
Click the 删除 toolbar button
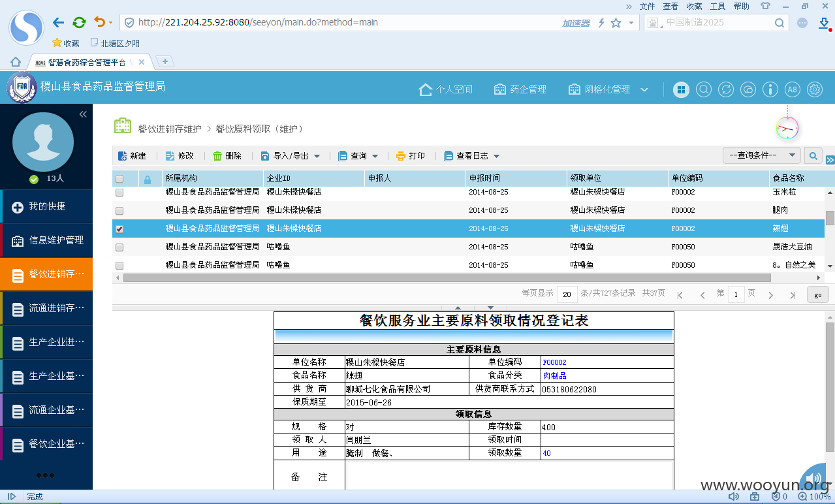227,156
